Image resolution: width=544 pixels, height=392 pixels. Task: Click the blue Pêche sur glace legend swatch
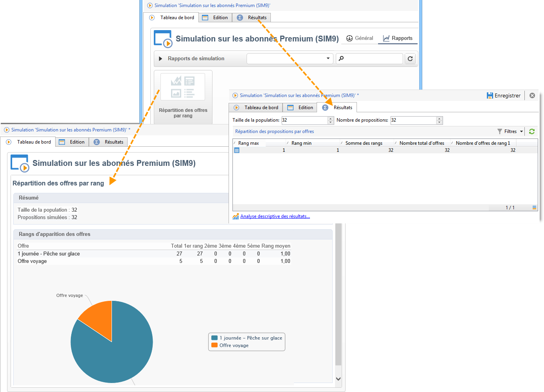(214, 338)
